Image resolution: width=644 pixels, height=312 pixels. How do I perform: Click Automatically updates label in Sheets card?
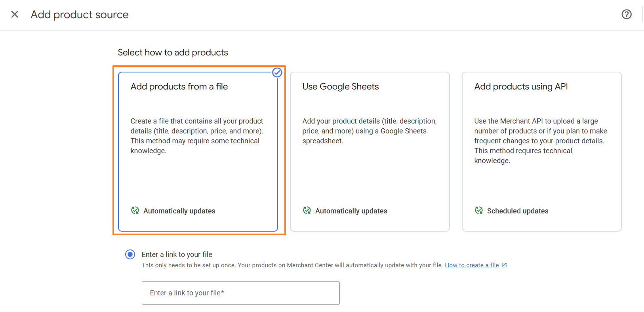coord(351,211)
